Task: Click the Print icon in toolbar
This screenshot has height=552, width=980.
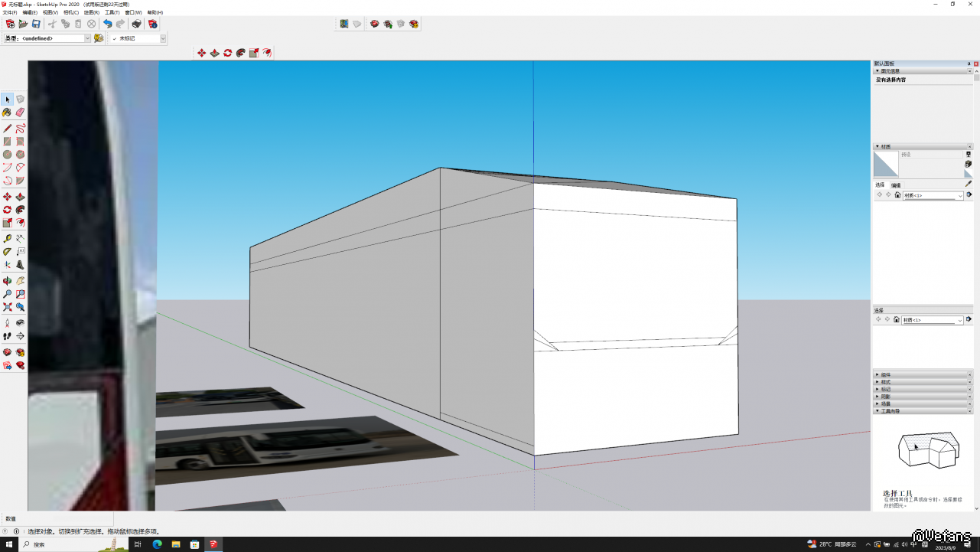Action: pyautogui.click(x=136, y=24)
